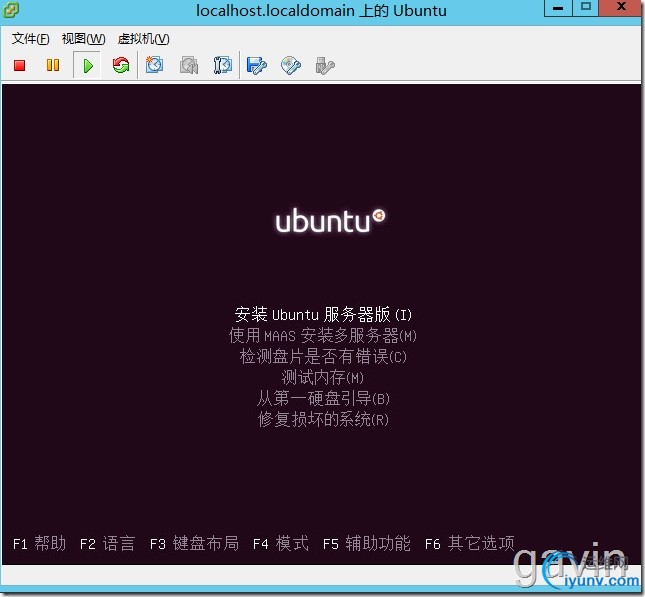Select 修复损坏的系统(R) option
645x597 pixels.
click(323, 419)
